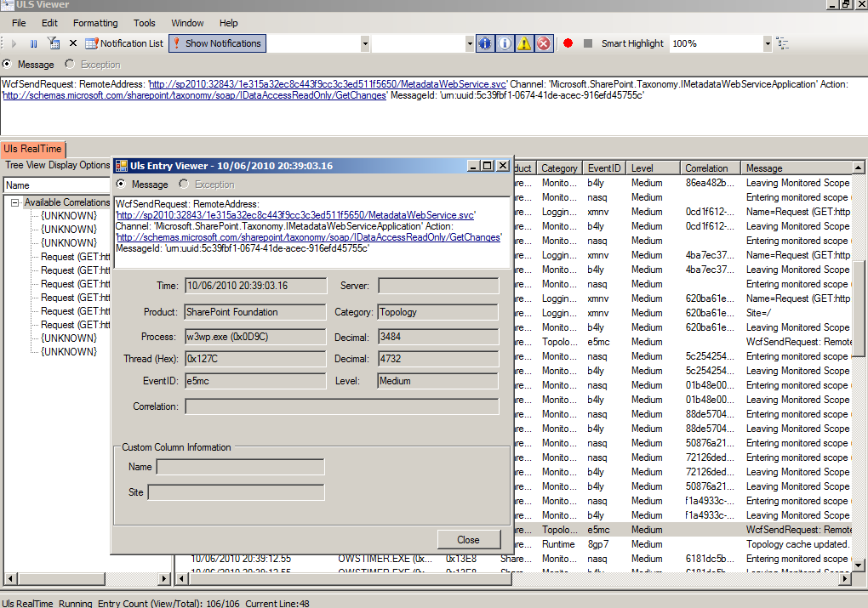Screen dimensions: 868x608
Task: Open the filter icon in toolbar
Action: 53,43
